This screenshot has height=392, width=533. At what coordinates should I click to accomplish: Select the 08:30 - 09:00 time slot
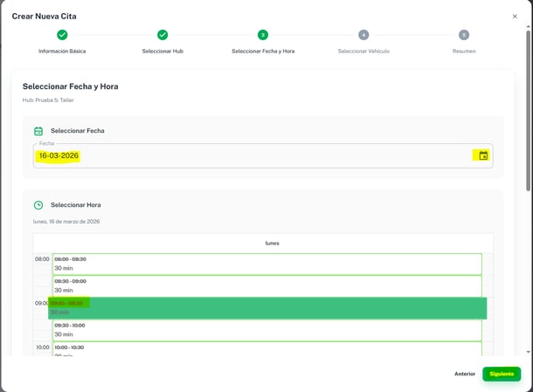pyautogui.click(x=267, y=286)
